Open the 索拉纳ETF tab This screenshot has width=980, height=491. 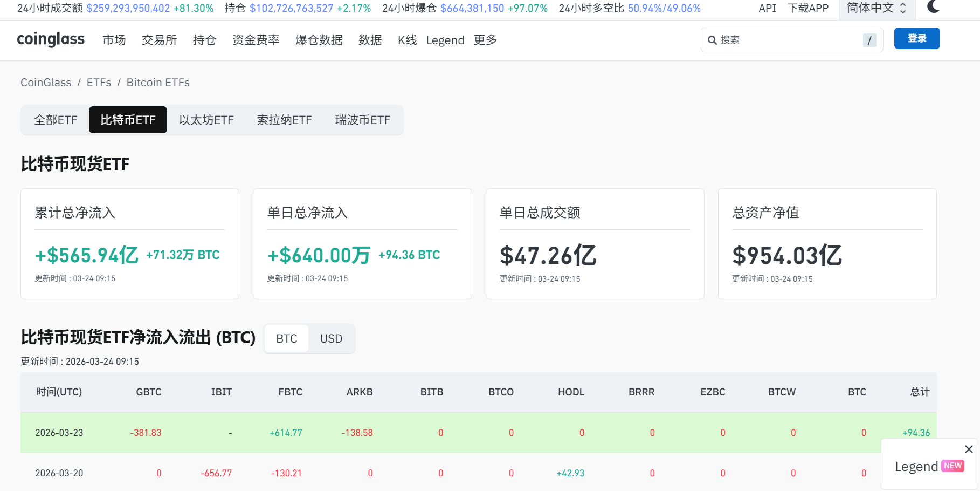click(x=284, y=120)
